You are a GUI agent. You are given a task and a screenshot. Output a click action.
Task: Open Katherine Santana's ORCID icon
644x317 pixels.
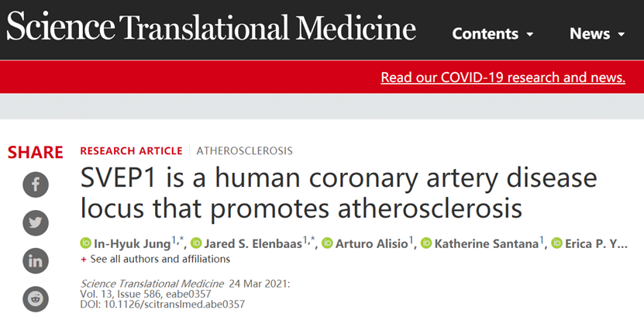426,243
